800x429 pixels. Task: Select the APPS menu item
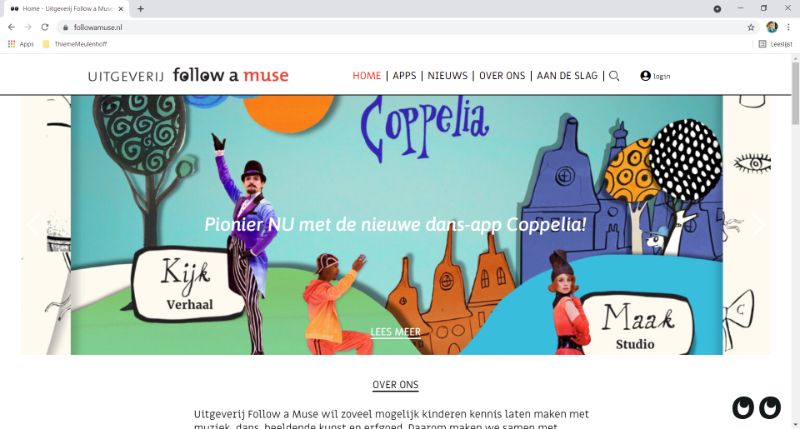click(x=405, y=75)
